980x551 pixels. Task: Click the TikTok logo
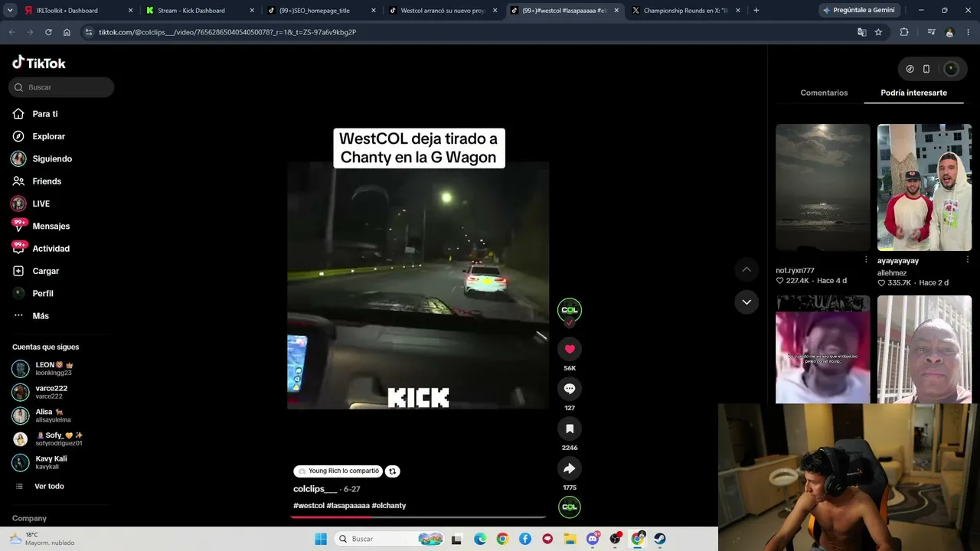39,63
